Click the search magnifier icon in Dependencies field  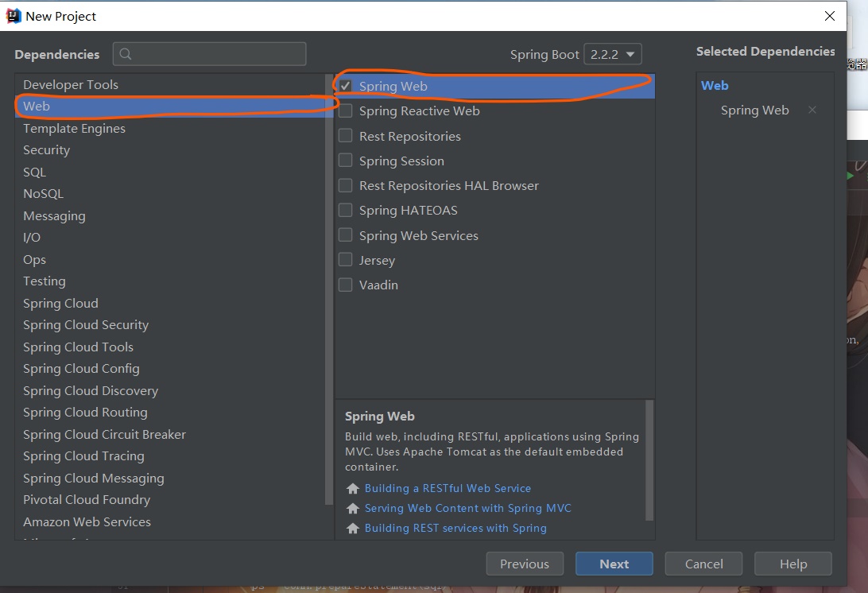(126, 54)
